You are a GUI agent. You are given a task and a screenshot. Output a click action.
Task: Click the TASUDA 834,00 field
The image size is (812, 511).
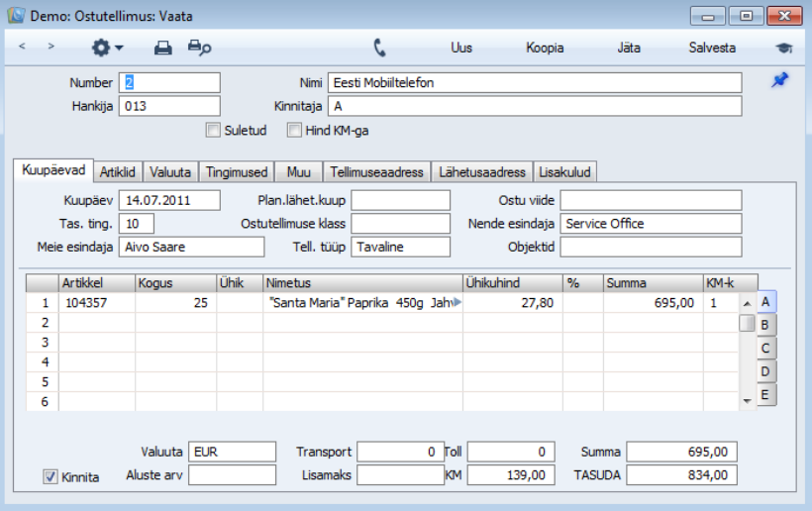click(681, 474)
